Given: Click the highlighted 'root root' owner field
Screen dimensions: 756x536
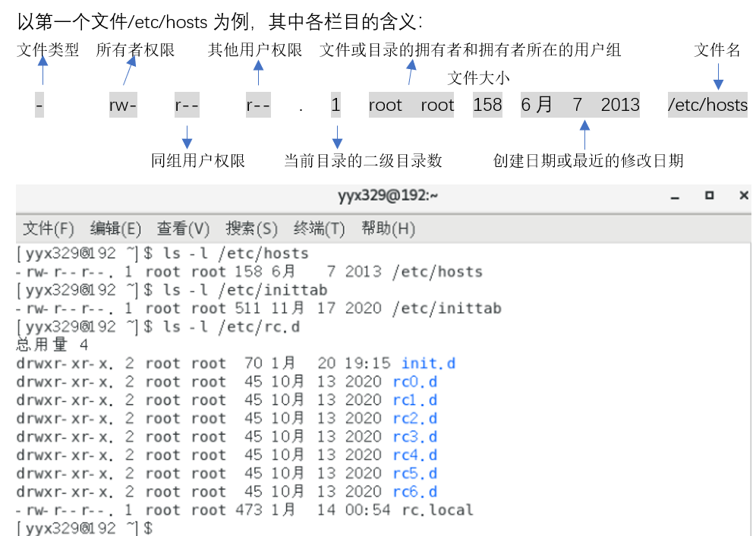Looking at the screenshot, I should tap(411, 105).
